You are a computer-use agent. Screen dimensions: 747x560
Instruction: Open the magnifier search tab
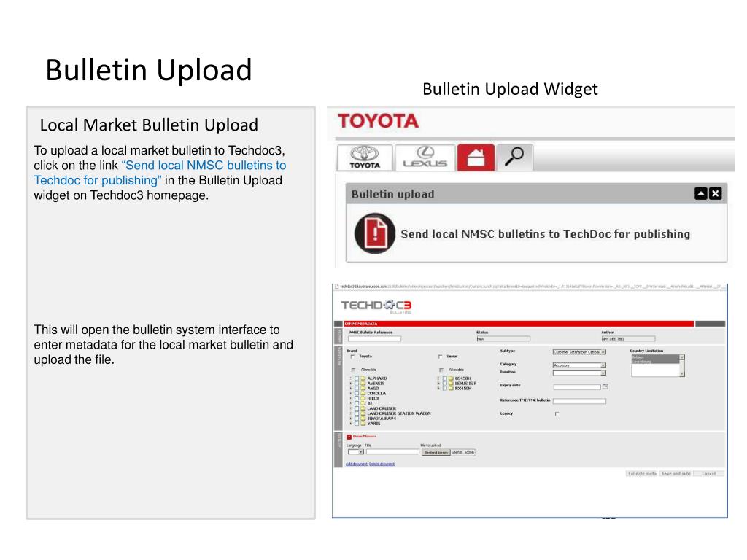coord(514,157)
